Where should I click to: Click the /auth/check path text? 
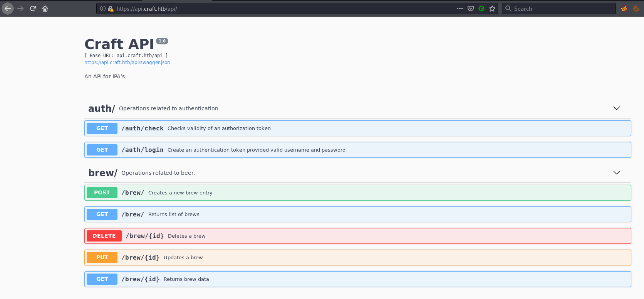point(143,128)
